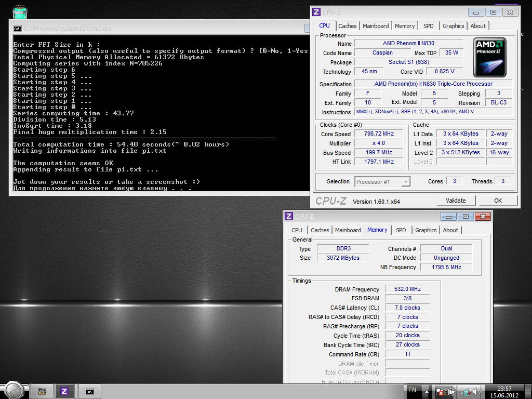
Task: Show hidden tray icons arrow
Action: point(427,392)
